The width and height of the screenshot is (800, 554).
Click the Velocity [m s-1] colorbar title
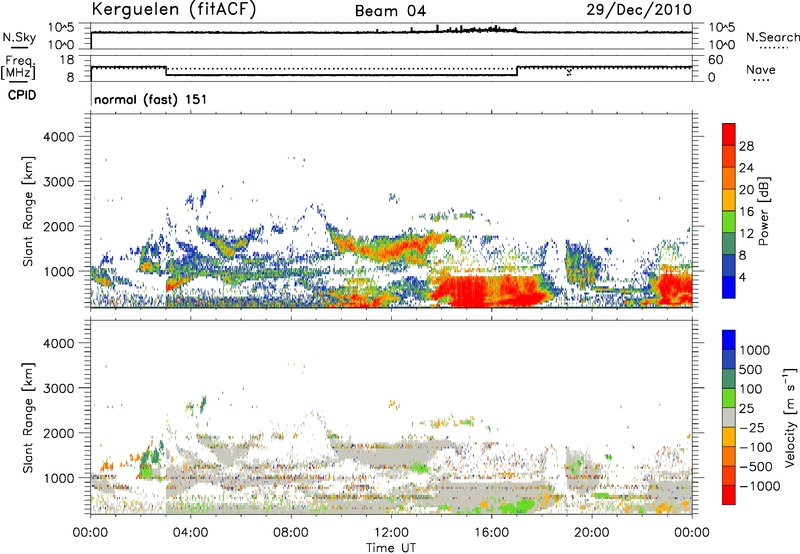[790, 417]
